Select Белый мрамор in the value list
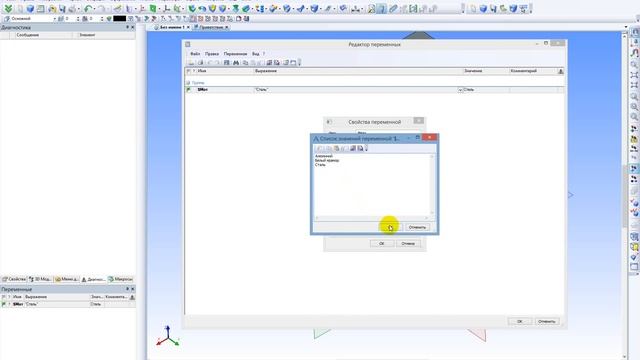This screenshot has width=640, height=360. click(327, 160)
